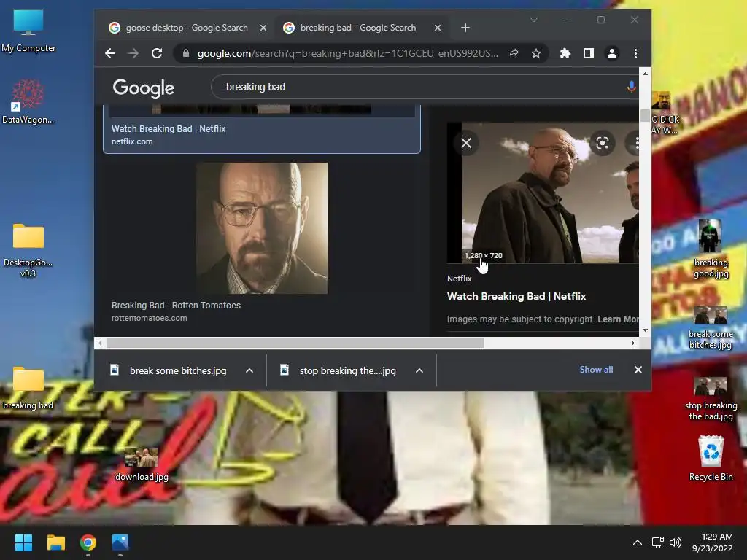Select the stop breaking the bad.jpg desktop file
Screen dimensions: 747x560
tap(711, 399)
